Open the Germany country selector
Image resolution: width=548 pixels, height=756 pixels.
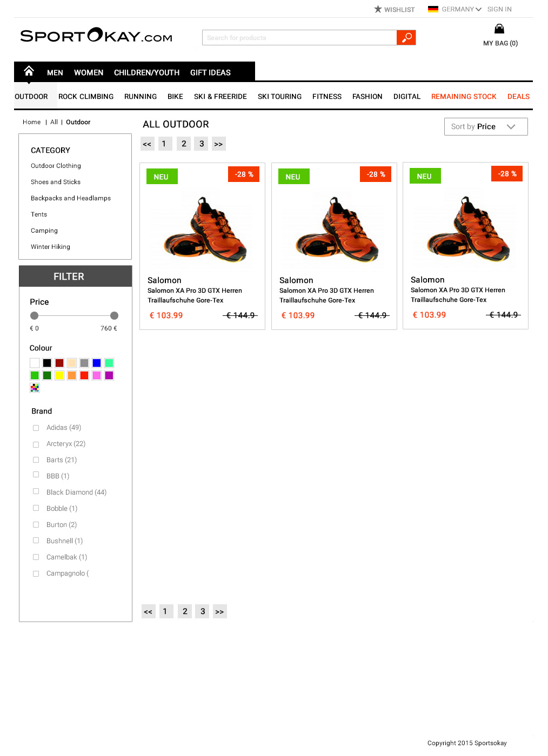click(x=462, y=9)
